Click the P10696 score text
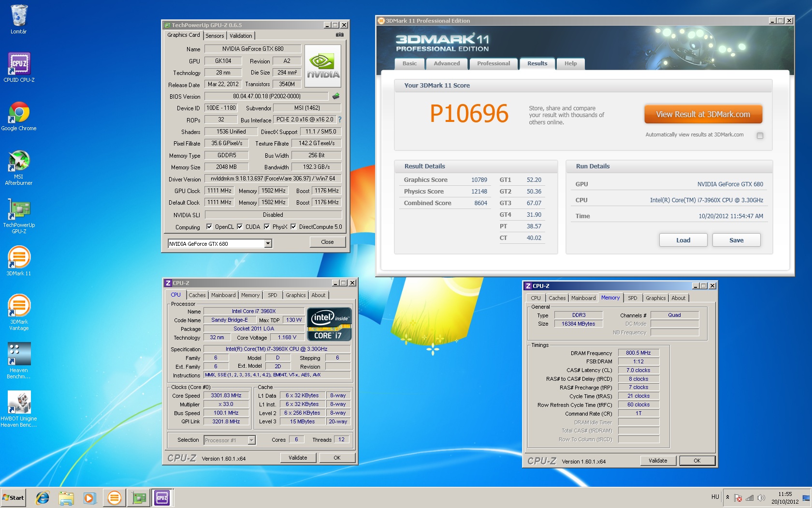The image size is (812, 508). [469, 114]
